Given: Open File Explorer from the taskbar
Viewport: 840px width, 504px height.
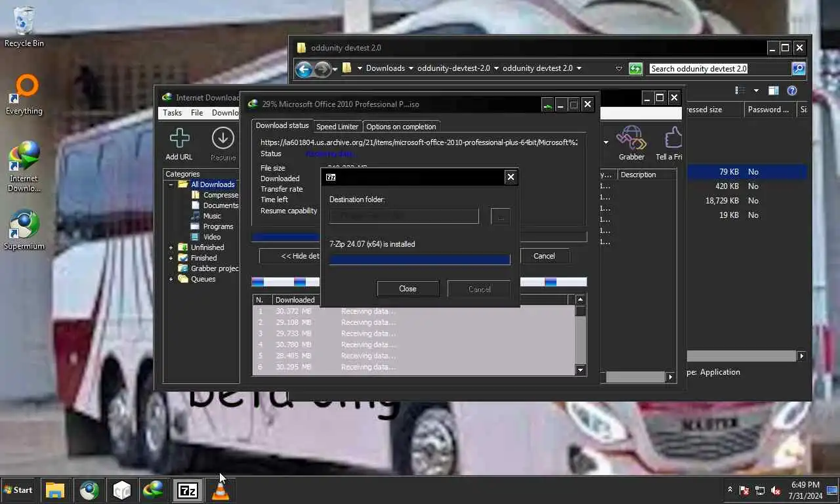Looking at the screenshot, I should [x=55, y=490].
